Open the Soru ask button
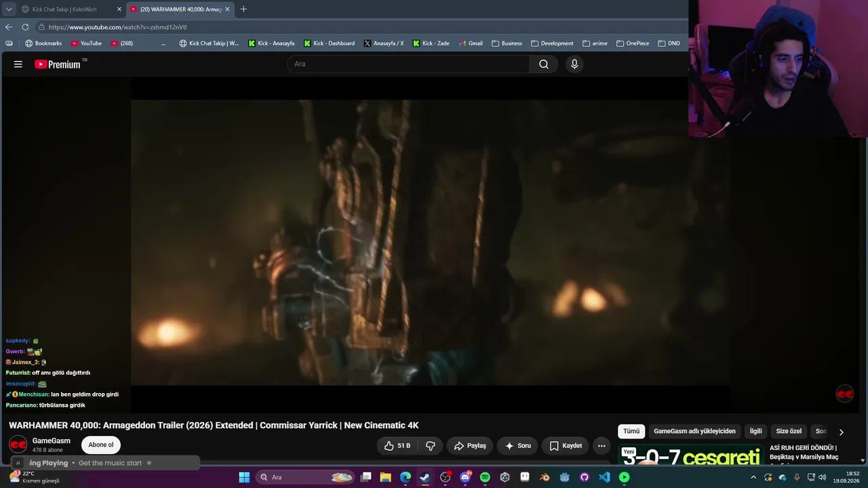Screen dimensions: 868x488 518,446
